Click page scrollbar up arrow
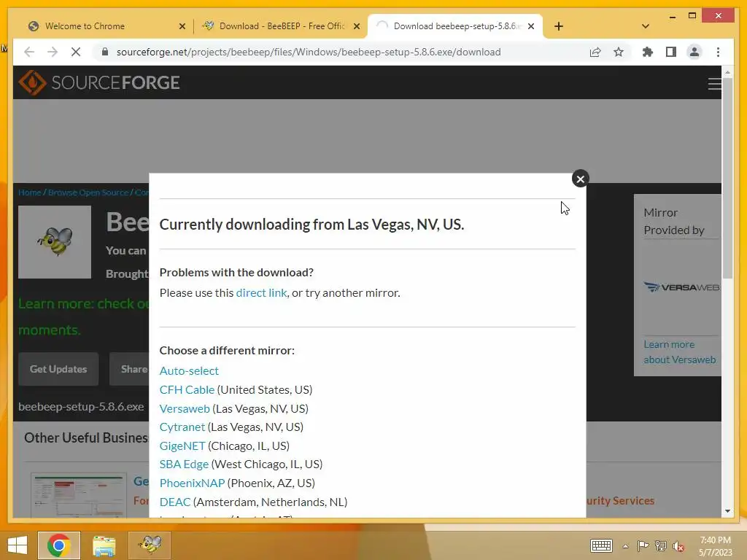 pos(727,72)
